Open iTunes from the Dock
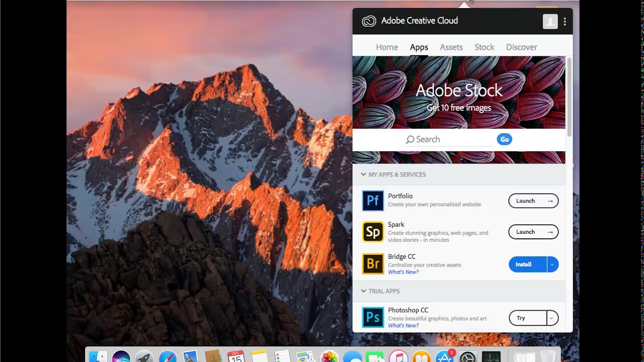Screen dimensions: 644x362 (x=398, y=356)
